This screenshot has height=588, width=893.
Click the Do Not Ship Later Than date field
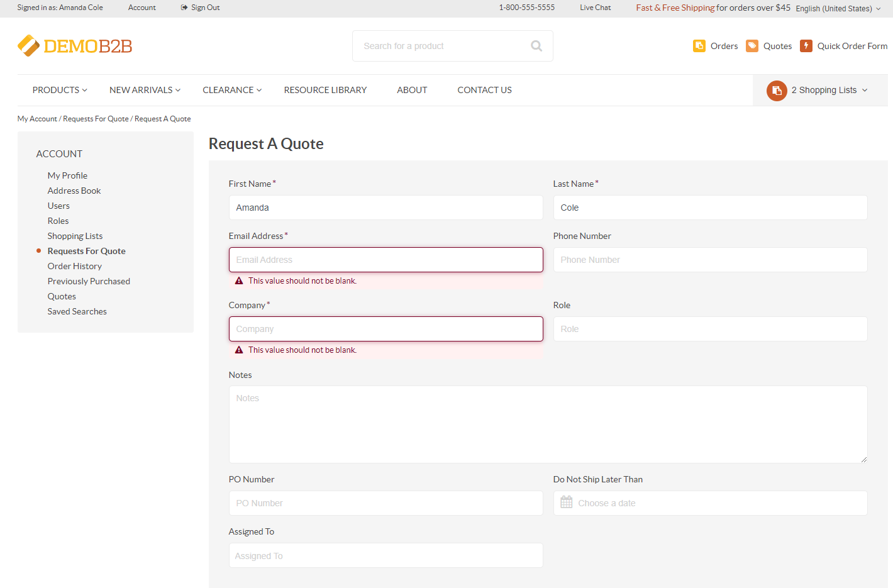tap(711, 503)
